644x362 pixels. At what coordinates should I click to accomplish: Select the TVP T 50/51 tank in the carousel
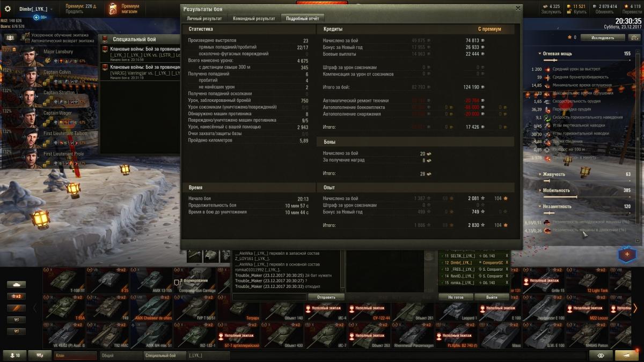click(x=195, y=308)
